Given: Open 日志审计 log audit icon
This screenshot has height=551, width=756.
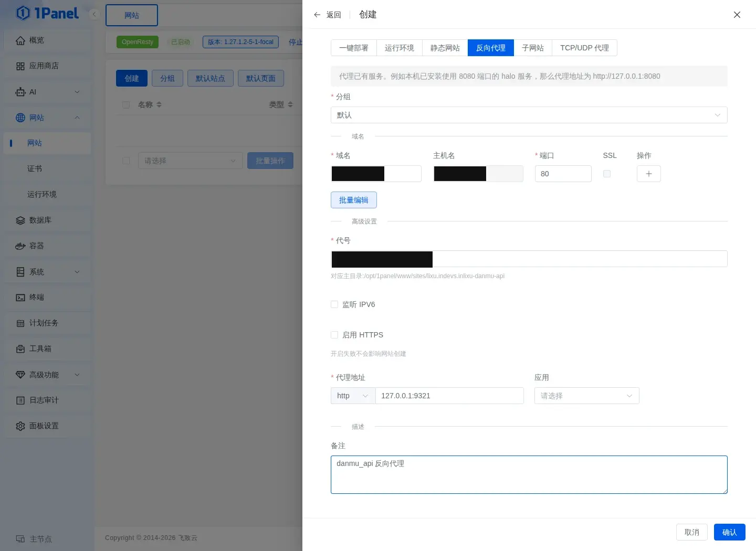Looking at the screenshot, I should (x=20, y=400).
